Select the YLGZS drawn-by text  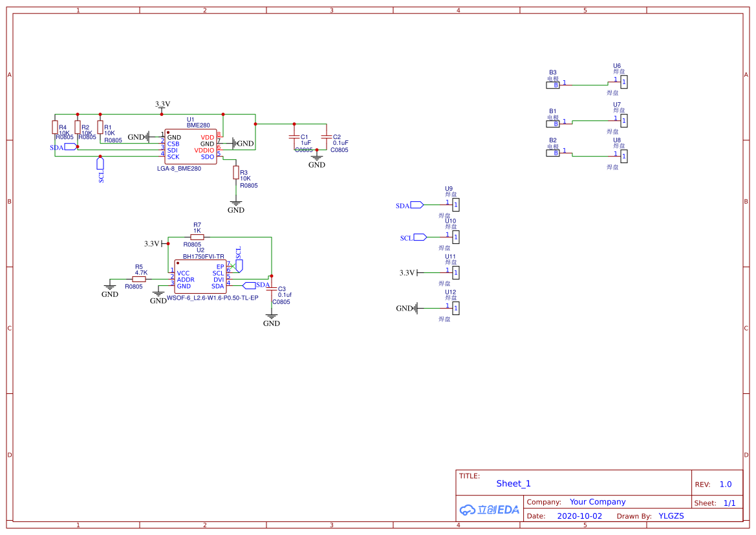pyautogui.click(x=671, y=516)
